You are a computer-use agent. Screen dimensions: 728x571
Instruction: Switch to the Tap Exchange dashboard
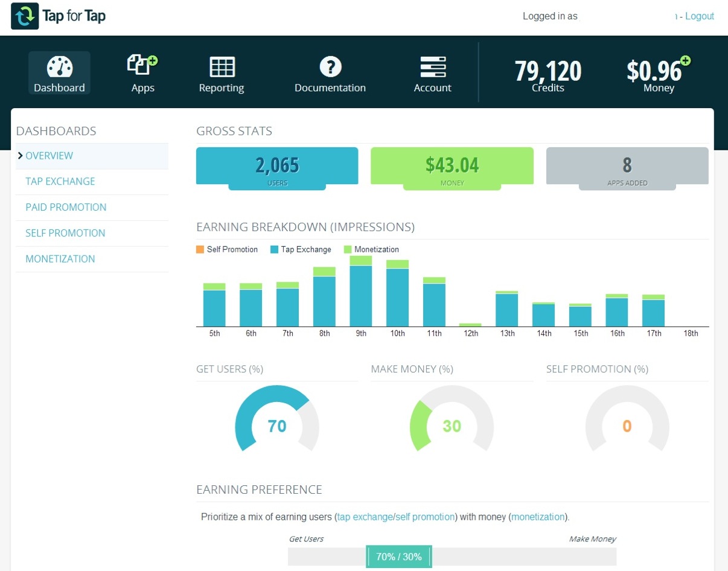pos(60,181)
